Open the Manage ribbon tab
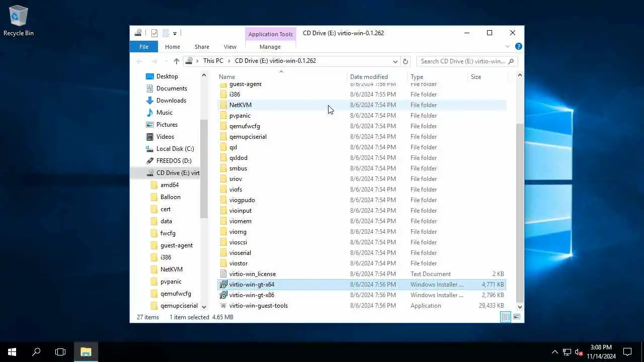Viewport: 644px width, 362px height. pos(270,47)
